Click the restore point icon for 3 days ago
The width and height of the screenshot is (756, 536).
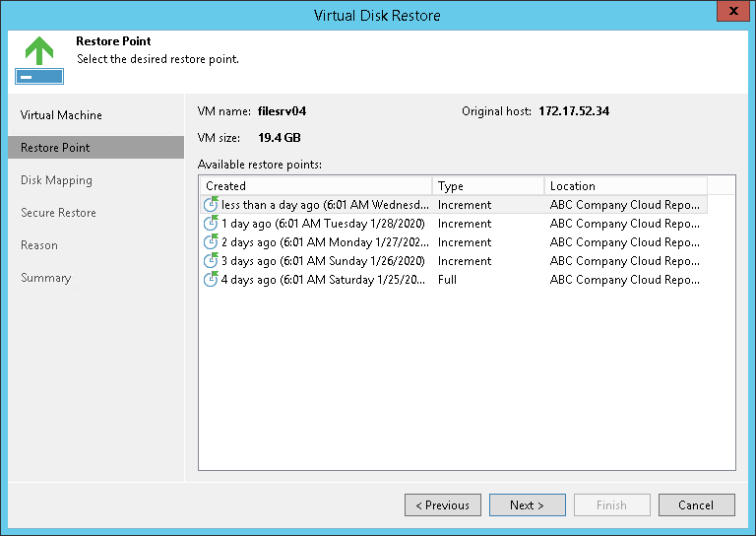211,261
